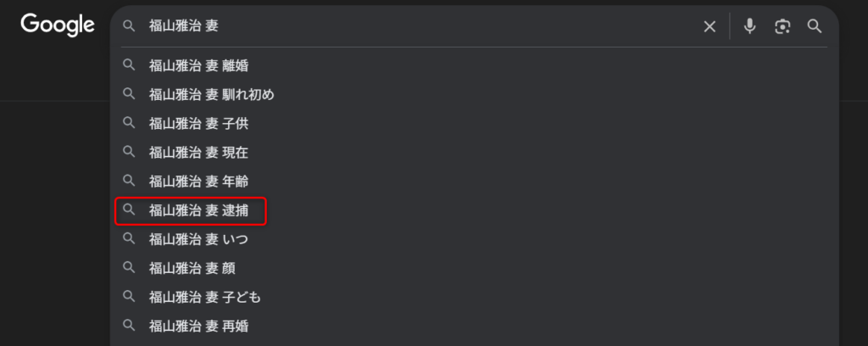Viewport: 868px width, 346px height.
Task: Select suggestion 福山雅治 妻 再婚
Action: [475, 326]
